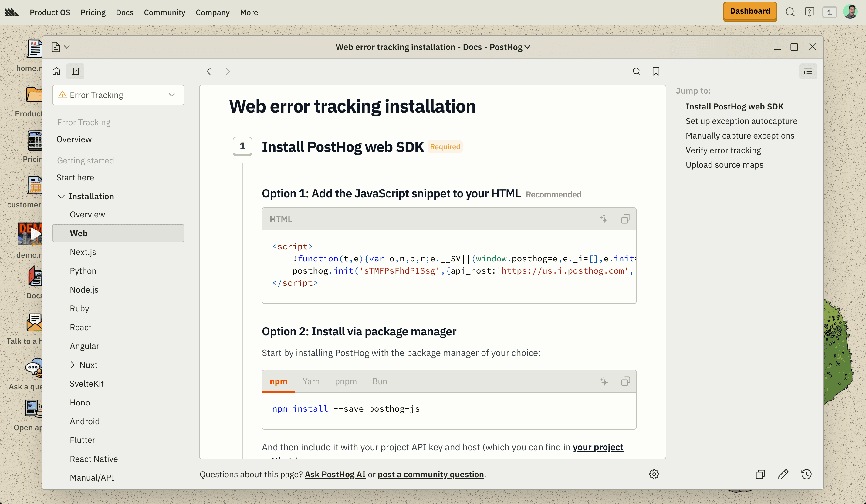866x504 pixels.
Task: Click the home icon in docs toolbar
Action: 56,71
